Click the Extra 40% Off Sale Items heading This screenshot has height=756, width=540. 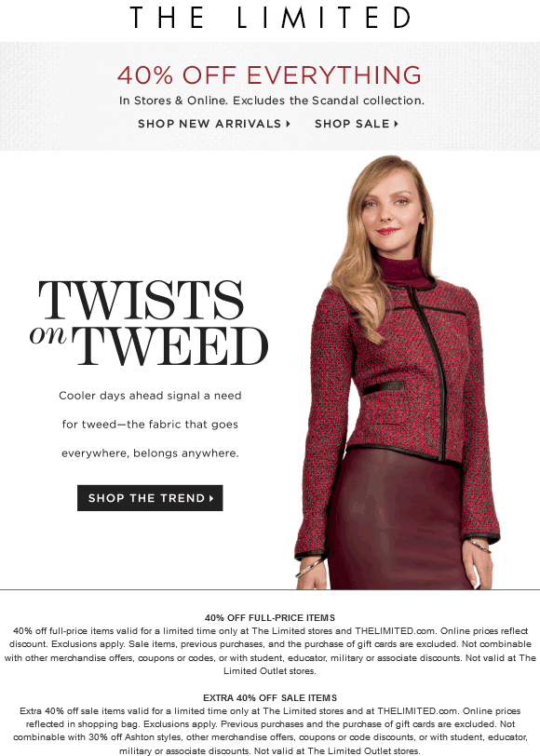pos(270,697)
